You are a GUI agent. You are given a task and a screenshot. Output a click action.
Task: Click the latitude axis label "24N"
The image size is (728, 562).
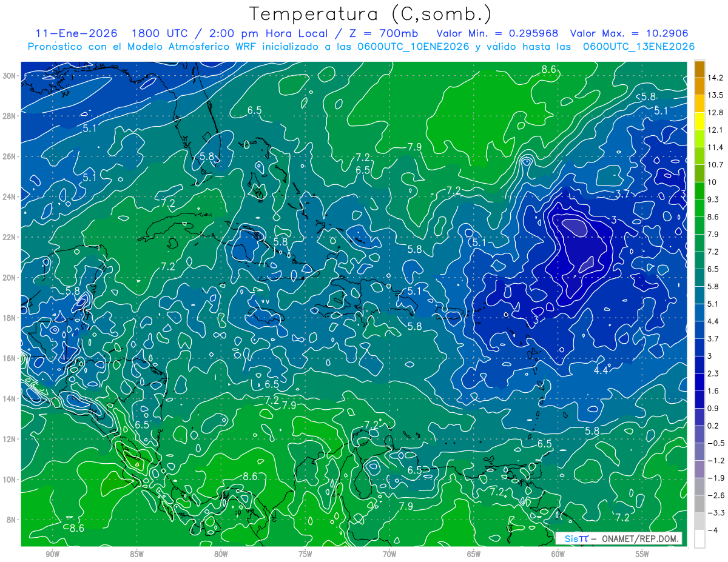(x=10, y=197)
